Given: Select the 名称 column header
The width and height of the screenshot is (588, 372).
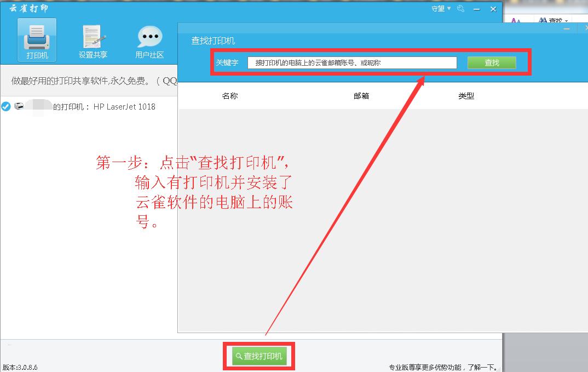Looking at the screenshot, I should (x=230, y=95).
